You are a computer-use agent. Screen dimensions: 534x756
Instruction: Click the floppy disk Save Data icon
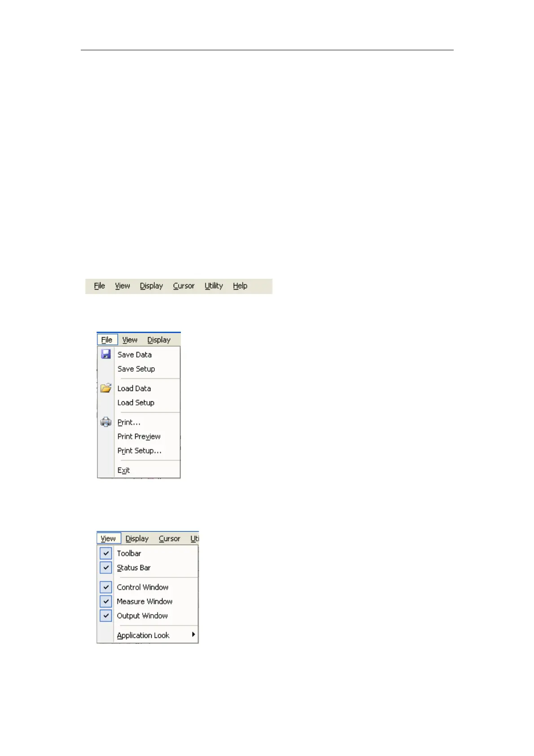click(106, 354)
